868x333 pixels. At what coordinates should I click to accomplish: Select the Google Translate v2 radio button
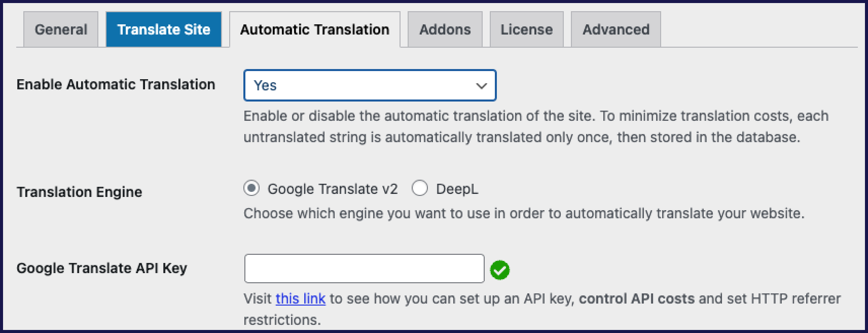point(251,188)
